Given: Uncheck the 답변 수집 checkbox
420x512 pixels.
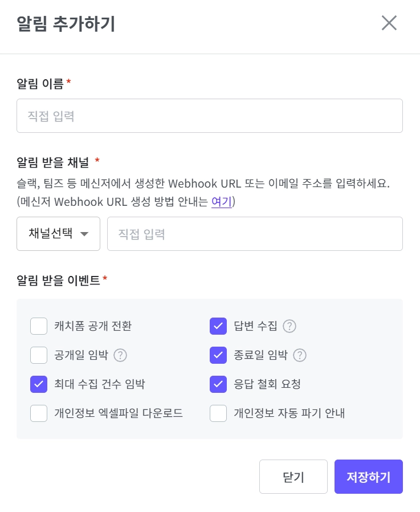Looking at the screenshot, I should [218, 326].
